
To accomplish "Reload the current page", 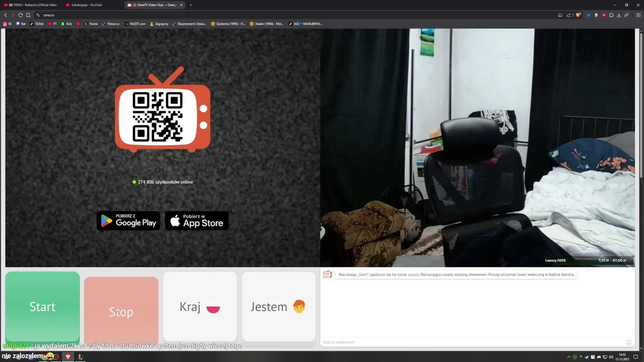I will (x=21, y=15).
